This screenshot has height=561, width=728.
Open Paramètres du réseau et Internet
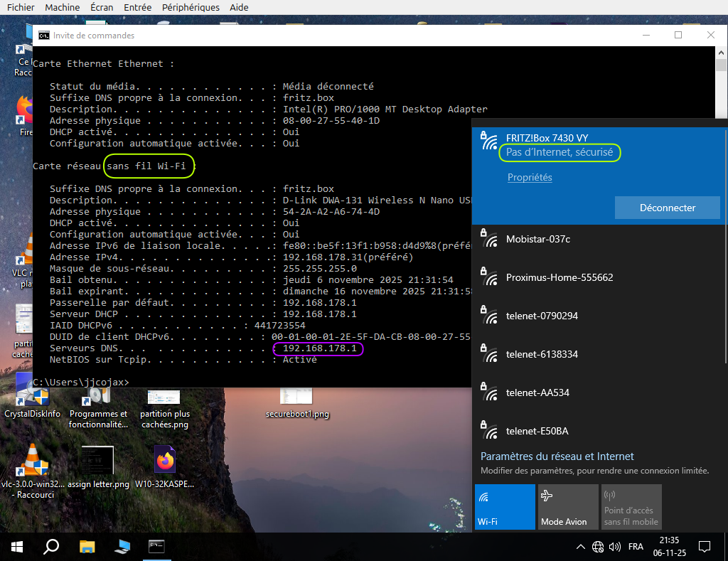click(x=557, y=456)
